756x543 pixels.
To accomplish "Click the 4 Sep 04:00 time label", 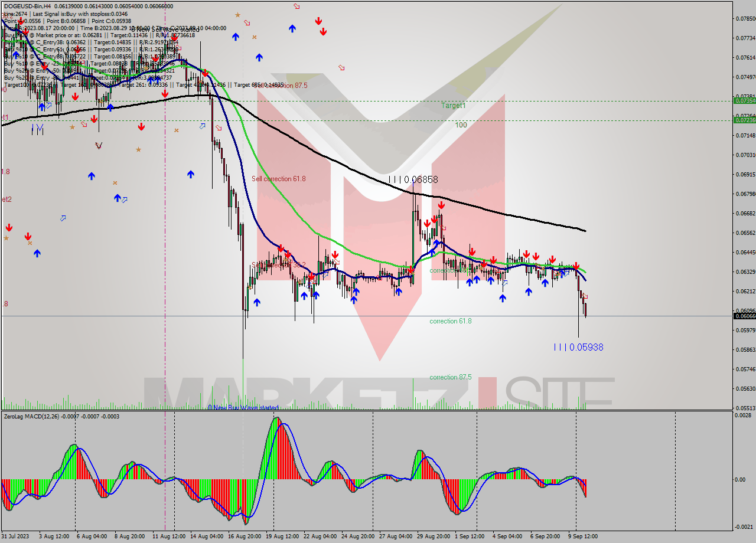I will click(507, 537).
